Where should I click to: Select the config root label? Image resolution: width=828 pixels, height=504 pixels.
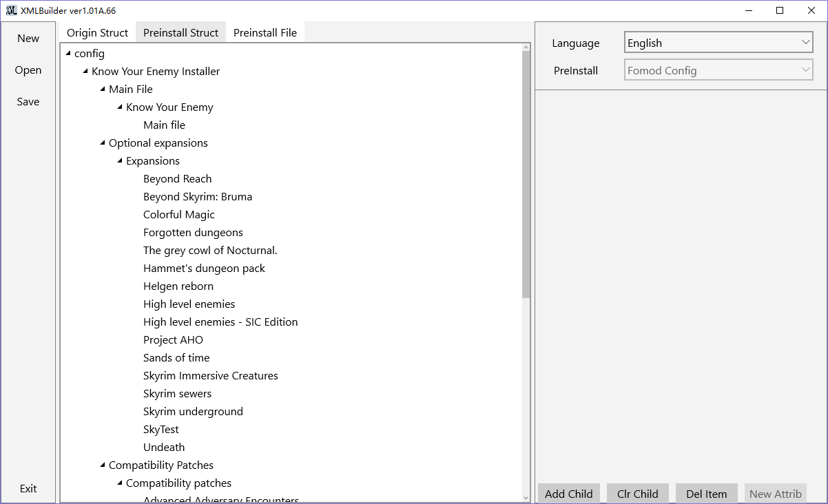tap(90, 54)
